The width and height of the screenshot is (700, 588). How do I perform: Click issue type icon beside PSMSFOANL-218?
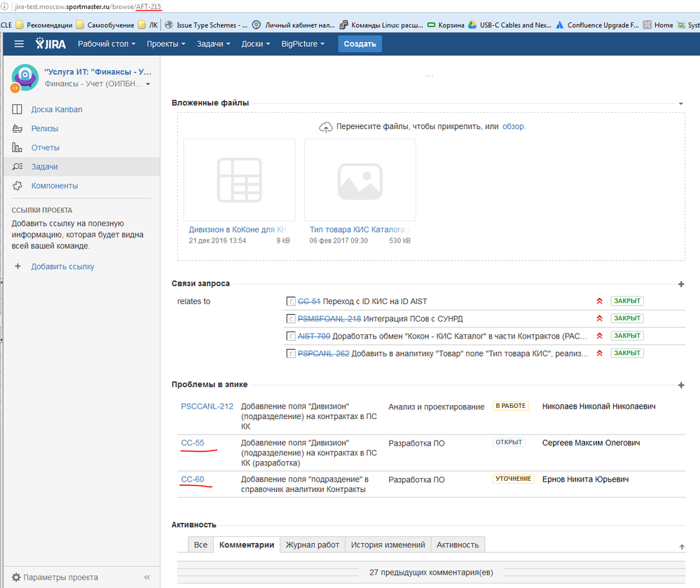click(291, 319)
